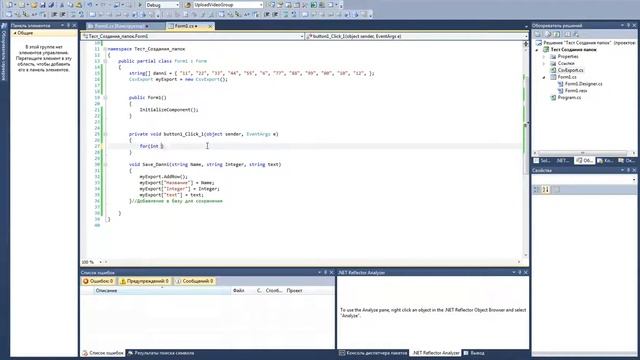Select Form1.resx in Solution Explorer
This screenshot has height=360, width=640.
pyautogui.click(x=572, y=91)
